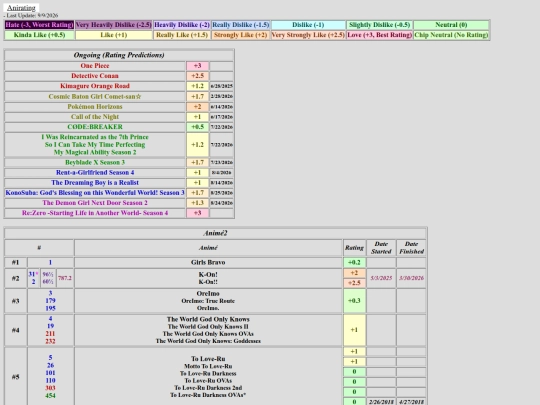Click the Motto To Love-Ru title
Screen dimensions: 540x405
pyautogui.click(x=208, y=366)
